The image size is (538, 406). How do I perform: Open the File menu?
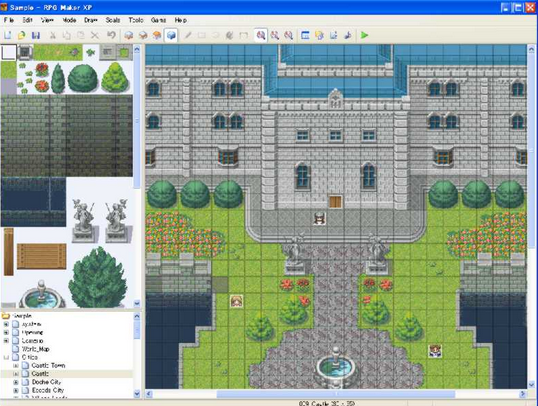(9, 20)
